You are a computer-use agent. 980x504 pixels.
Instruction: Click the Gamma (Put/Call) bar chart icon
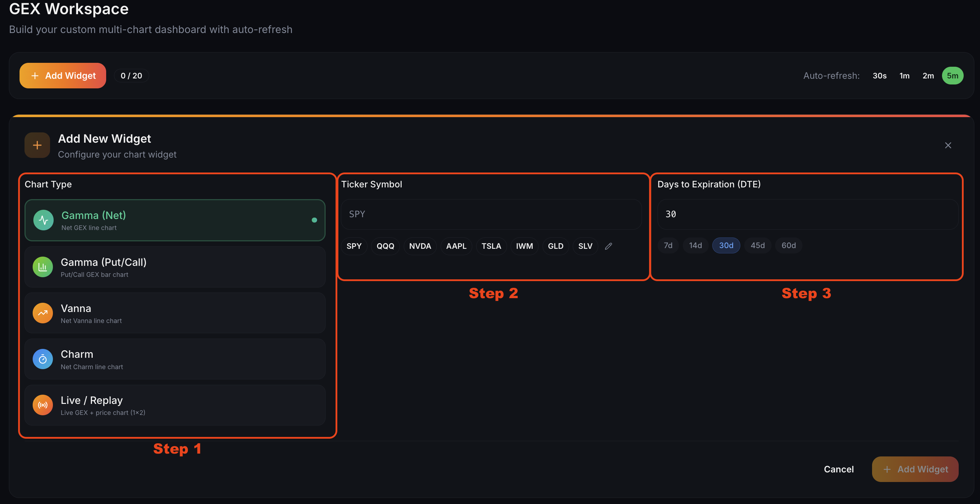click(43, 267)
